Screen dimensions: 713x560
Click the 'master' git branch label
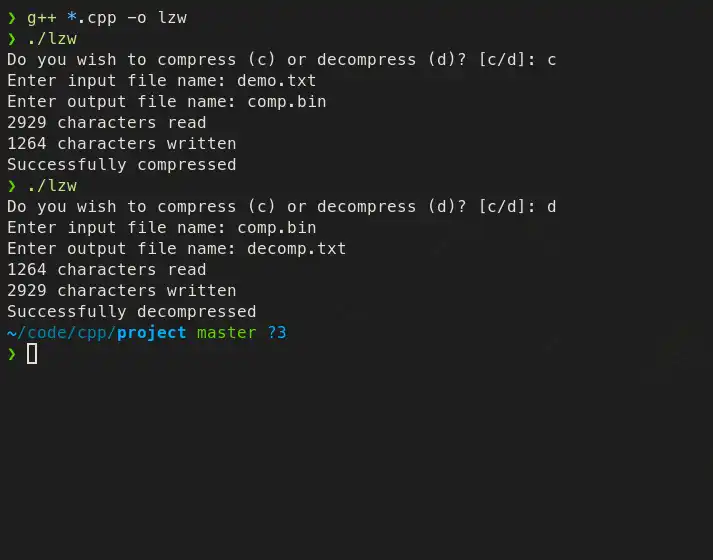[226, 333]
